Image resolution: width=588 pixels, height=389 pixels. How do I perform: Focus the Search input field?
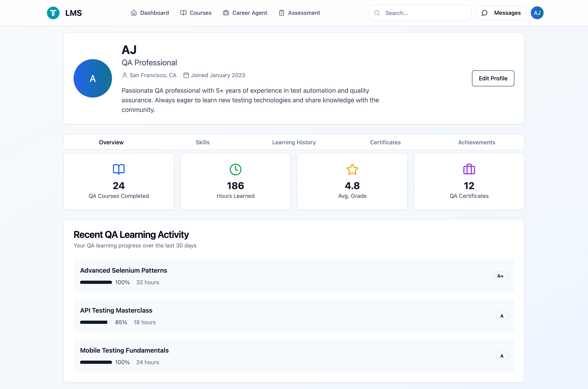click(420, 13)
